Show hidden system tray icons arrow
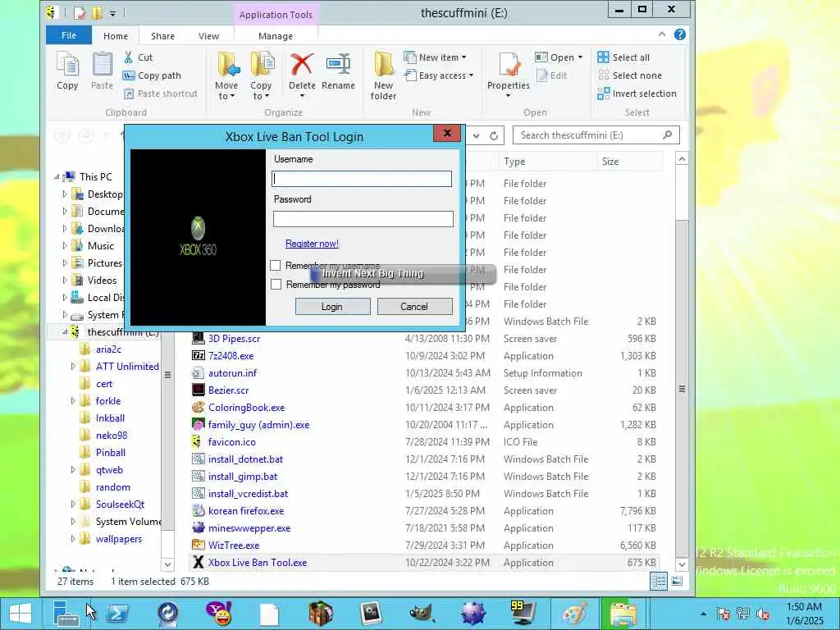This screenshot has width=840, height=630. [x=703, y=614]
